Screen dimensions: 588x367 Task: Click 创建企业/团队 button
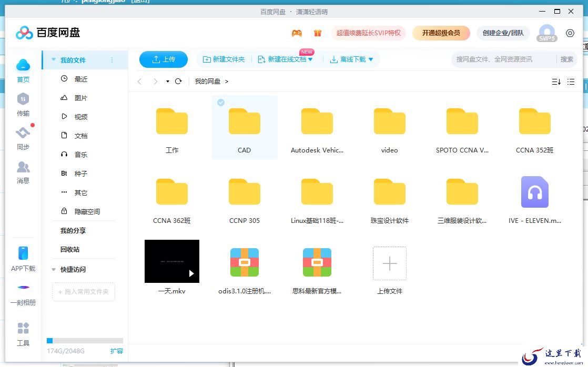503,33
